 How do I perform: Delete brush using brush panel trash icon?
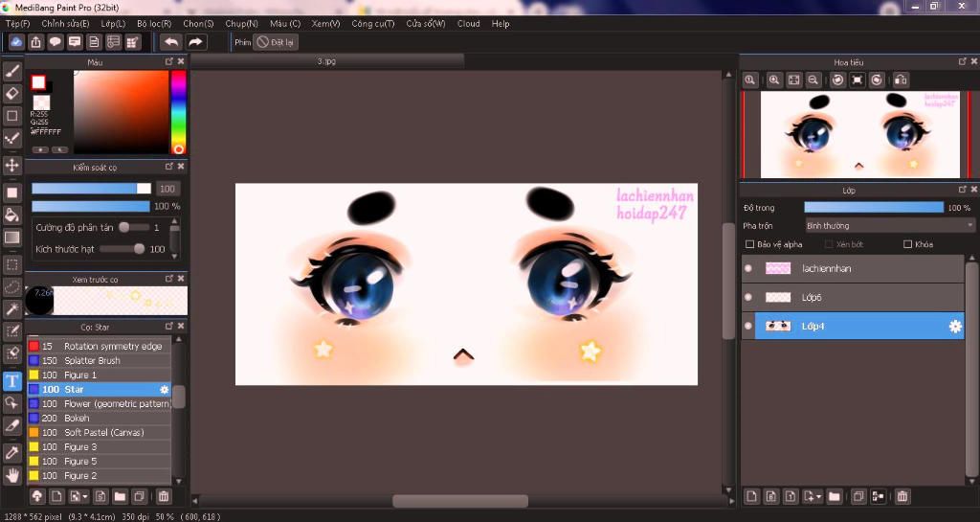point(163,496)
